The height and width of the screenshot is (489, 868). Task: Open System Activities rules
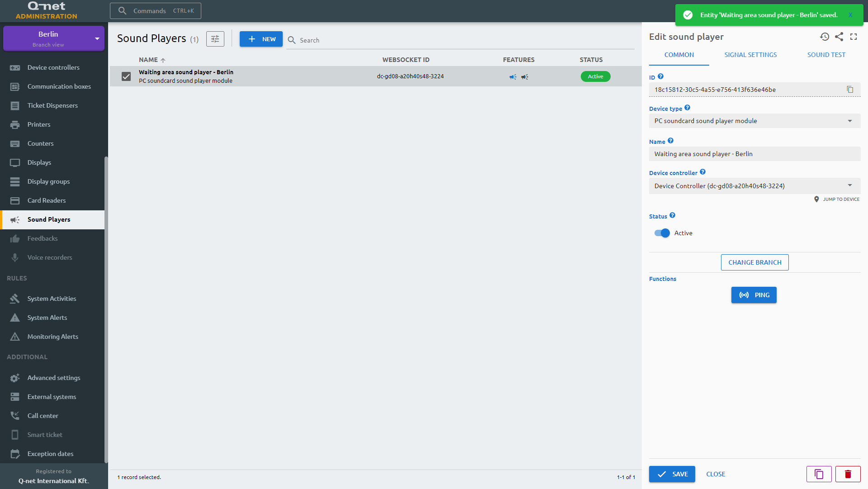tap(53, 299)
